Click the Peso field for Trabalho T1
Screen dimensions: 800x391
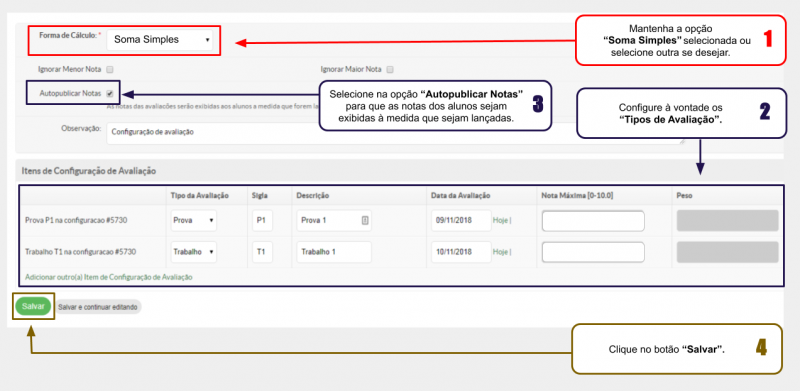click(x=727, y=252)
